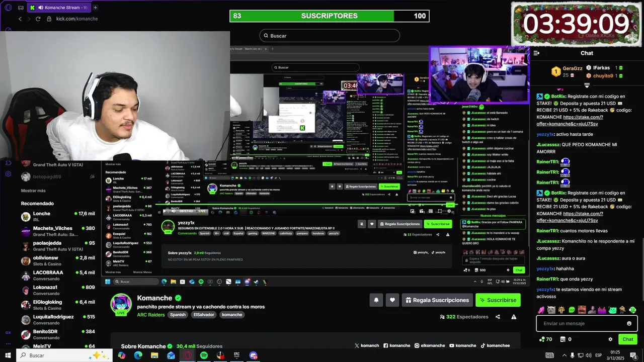This screenshot has width=644, height=362.
Task: Open the ESP language input selector
Action: pyautogui.click(x=599, y=355)
